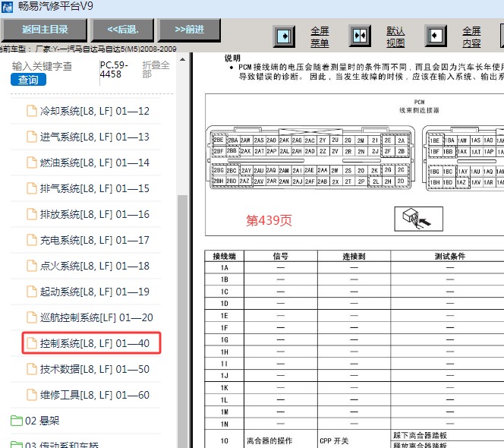Click the PC.59-4458 text
The image size is (504, 448).
pos(114,69)
